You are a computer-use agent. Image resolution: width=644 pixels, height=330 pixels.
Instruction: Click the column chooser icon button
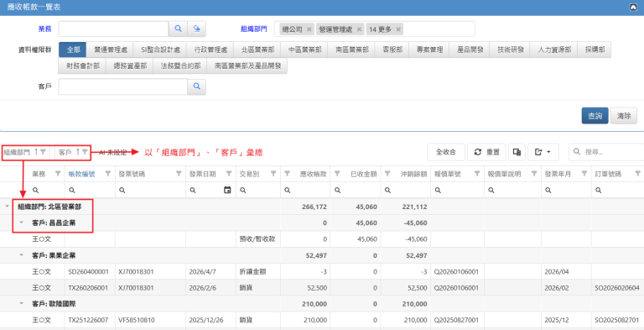(517, 152)
